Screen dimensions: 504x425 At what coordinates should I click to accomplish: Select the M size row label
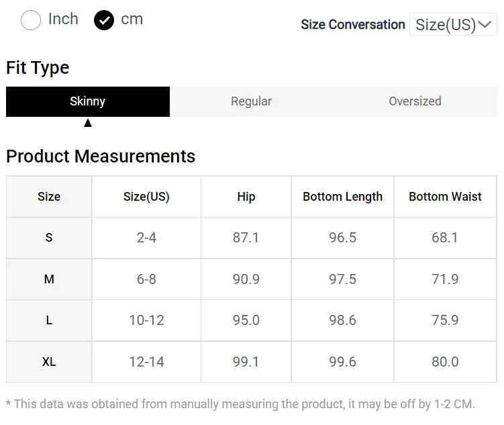coord(49,279)
